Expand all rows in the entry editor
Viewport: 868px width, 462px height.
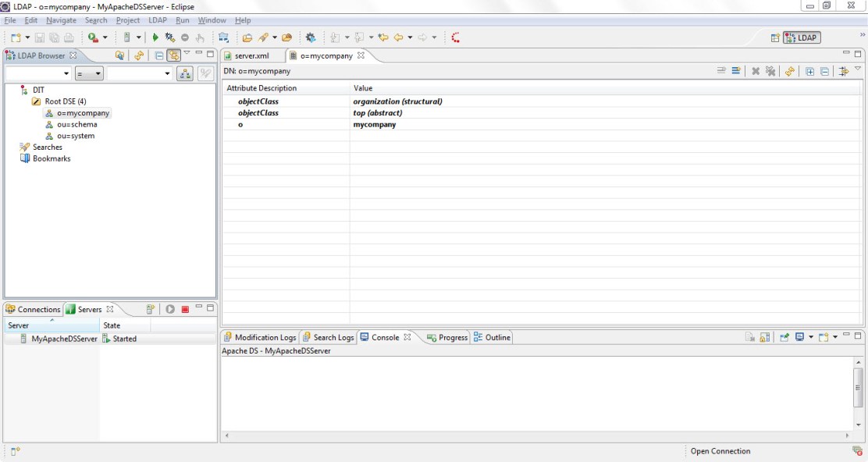pos(809,71)
